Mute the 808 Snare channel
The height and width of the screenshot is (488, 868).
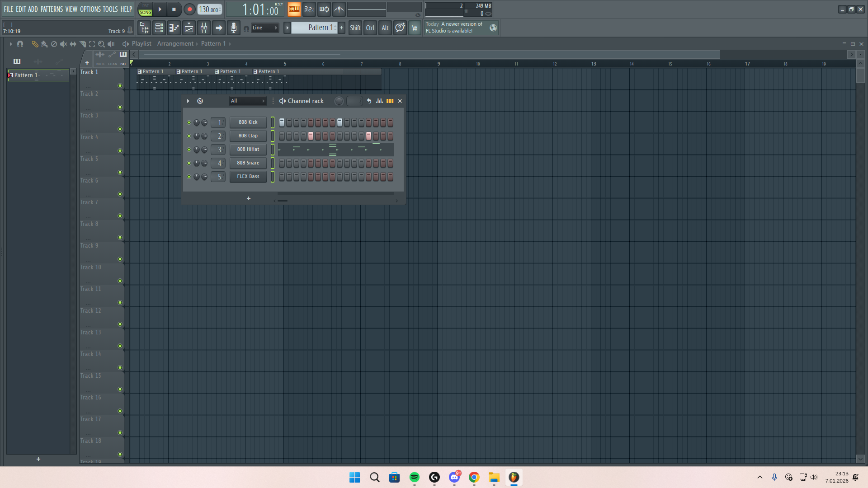(189, 163)
